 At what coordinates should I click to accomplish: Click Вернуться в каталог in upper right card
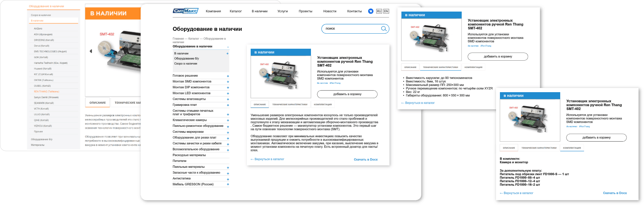(418, 103)
